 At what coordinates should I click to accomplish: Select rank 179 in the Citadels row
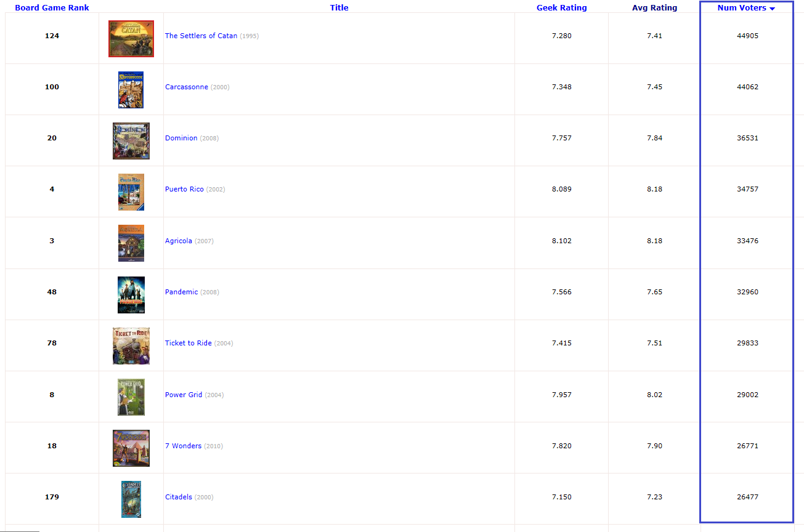click(52, 497)
